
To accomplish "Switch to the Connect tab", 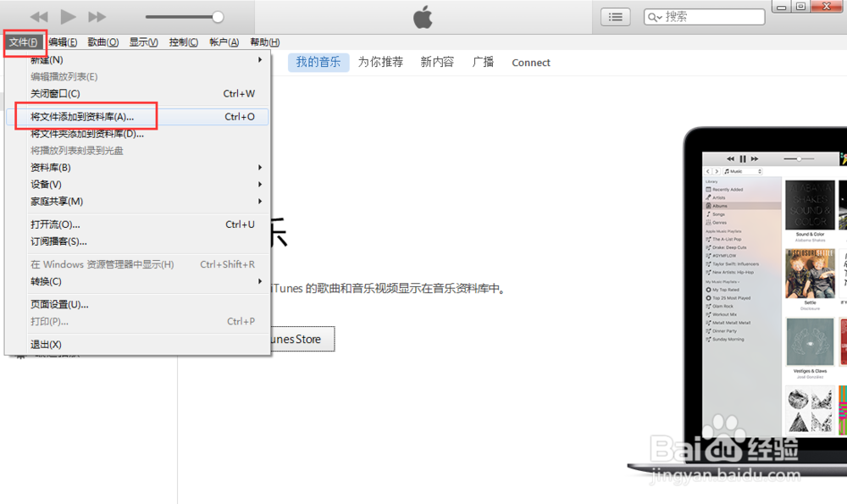I will coord(531,63).
